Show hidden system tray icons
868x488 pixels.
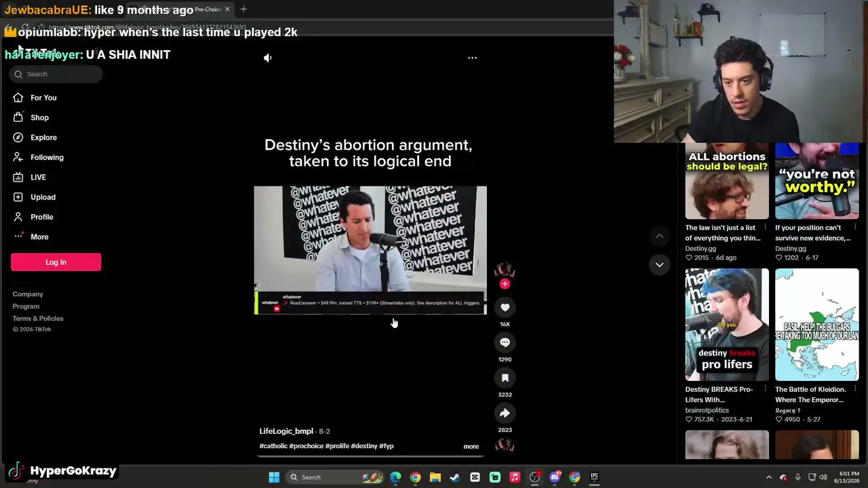click(x=768, y=477)
